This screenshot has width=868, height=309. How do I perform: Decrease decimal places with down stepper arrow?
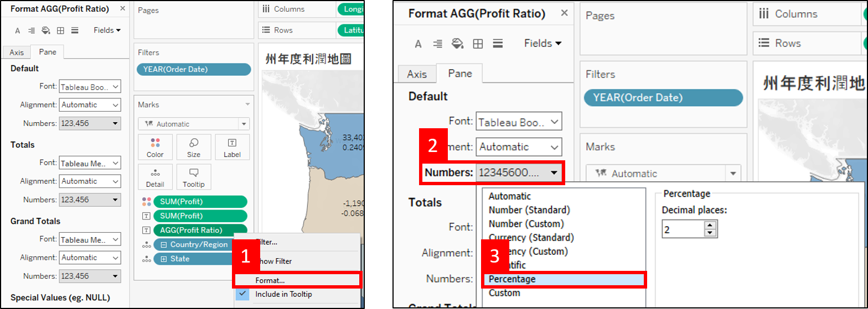tap(711, 233)
